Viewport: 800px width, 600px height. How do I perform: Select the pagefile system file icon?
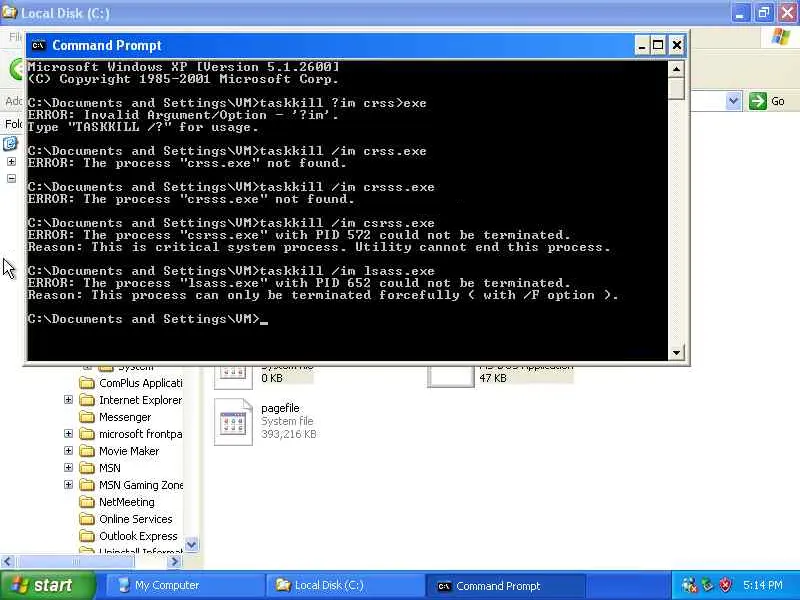(x=233, y=422)
